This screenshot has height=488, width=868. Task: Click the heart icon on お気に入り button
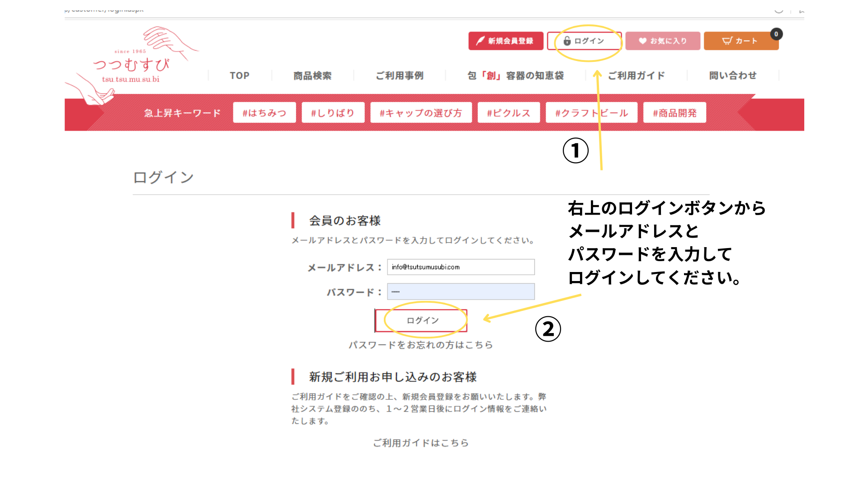(642, 41)
